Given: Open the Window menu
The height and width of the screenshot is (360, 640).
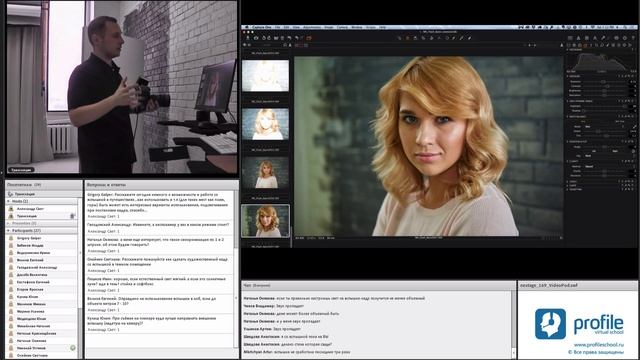Looking at the screenshot, I should point(357,27).
